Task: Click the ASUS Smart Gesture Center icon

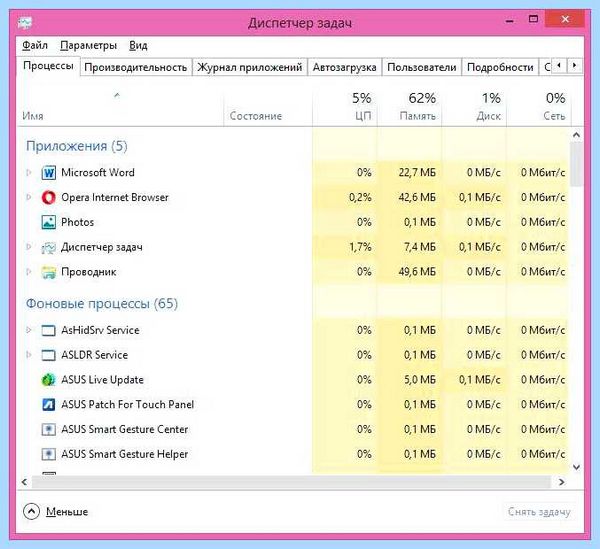Action: click(49, 429)
